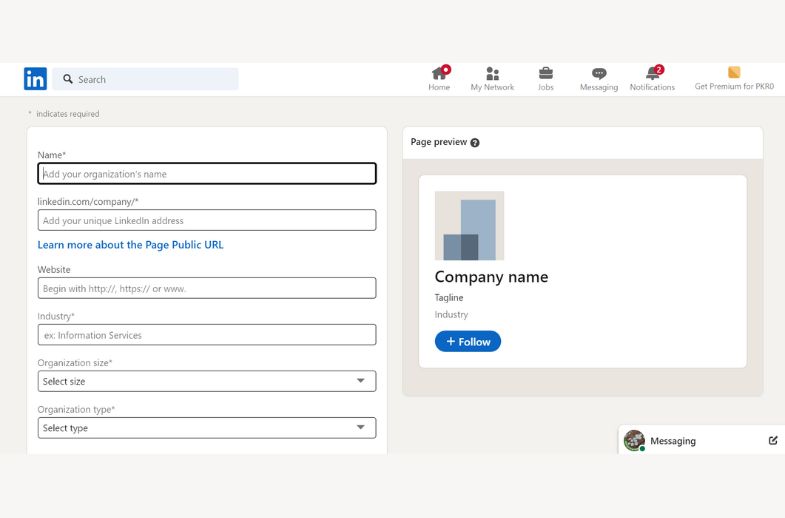Viewport: 785px width, 518px height.
Task: Click Page preview help question icon
Action: point(475,143)
